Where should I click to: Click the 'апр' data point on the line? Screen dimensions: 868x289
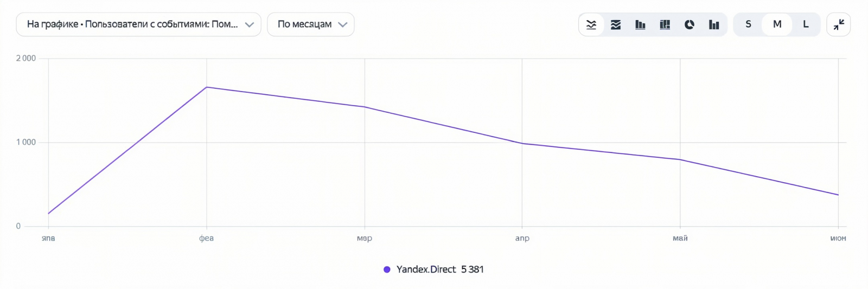pyautogui.click(x=522, y=144)
